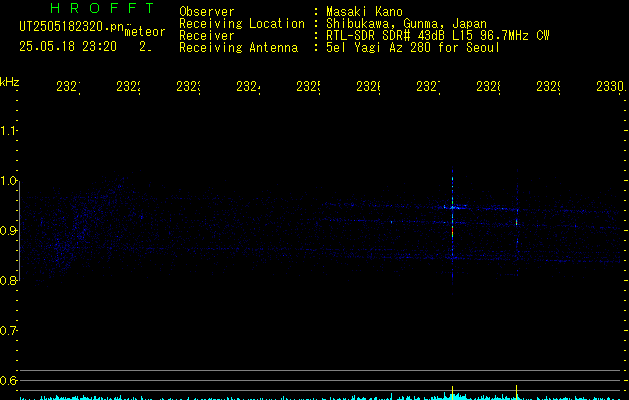Click the "Receiver" label
The height and width of the screenshot is (400, 629).
point(207,36)
